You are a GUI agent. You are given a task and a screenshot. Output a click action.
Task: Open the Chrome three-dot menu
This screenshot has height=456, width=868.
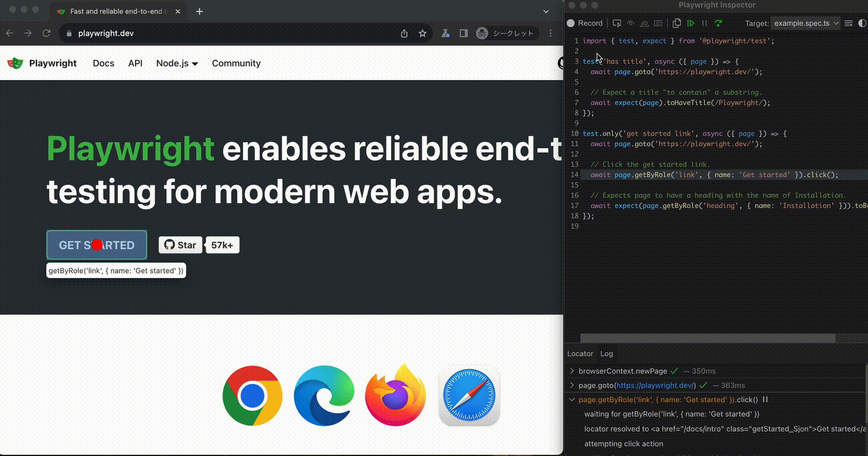coord(551,33)
